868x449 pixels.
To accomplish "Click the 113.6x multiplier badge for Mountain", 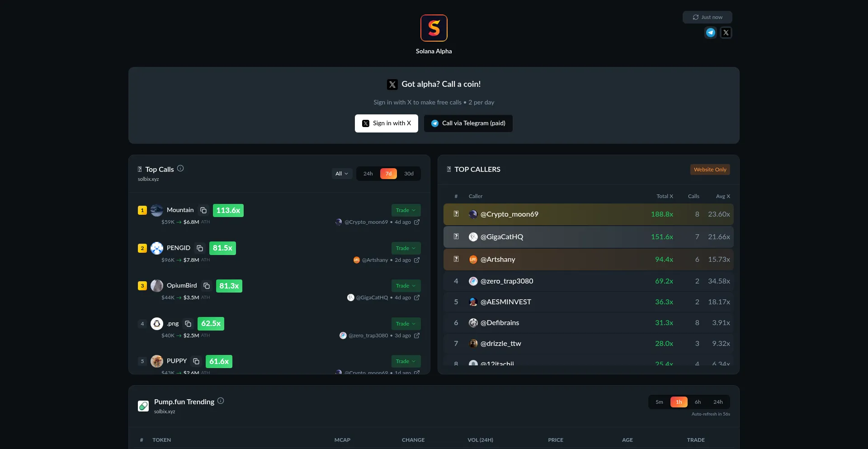I will click(x=228, y=210).
